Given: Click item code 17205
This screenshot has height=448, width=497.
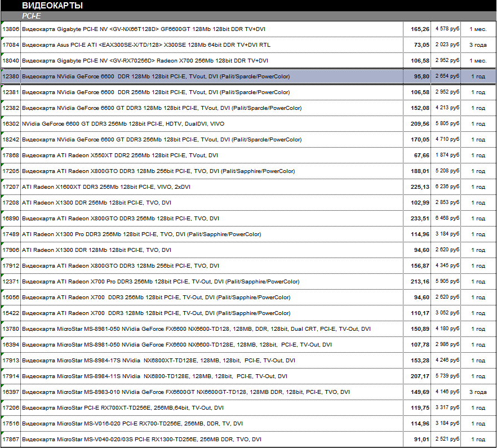Looking at the screenshot, I should 11,171.
